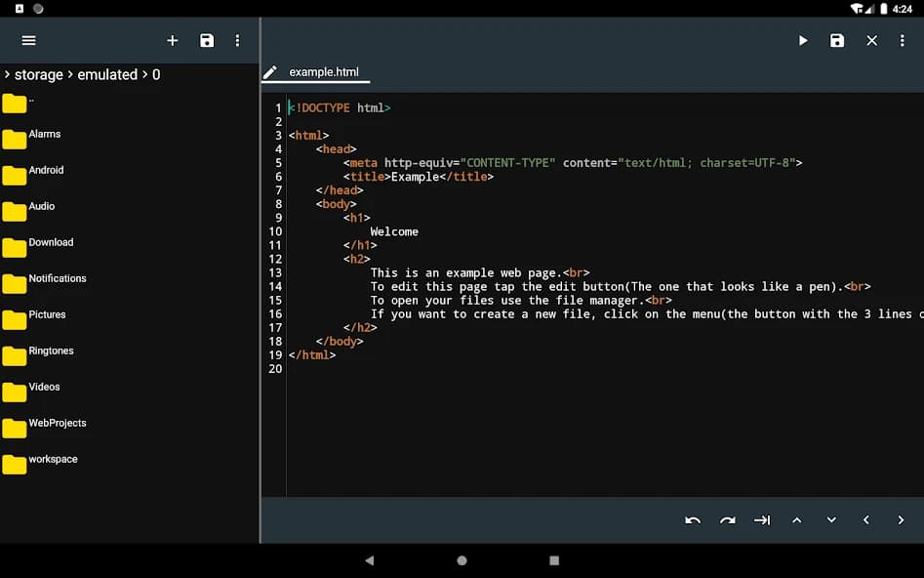Create a new file with the plus icon
The height and width of the screenshot is (578, 924).
pos(173,40)
